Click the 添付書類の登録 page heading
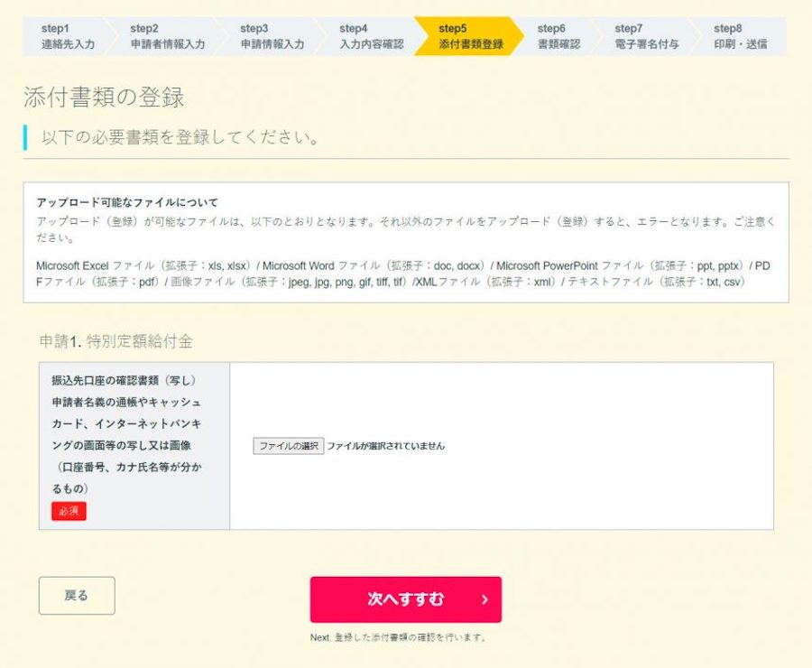The height and width of the screenshot is (668, 812). (104, 97)
